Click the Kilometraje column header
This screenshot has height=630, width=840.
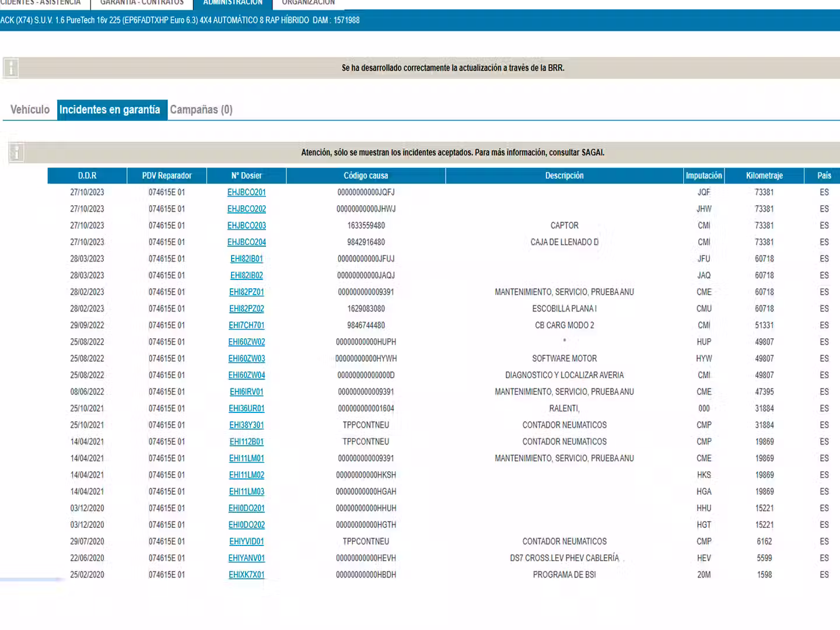click(x=764, y=176)
